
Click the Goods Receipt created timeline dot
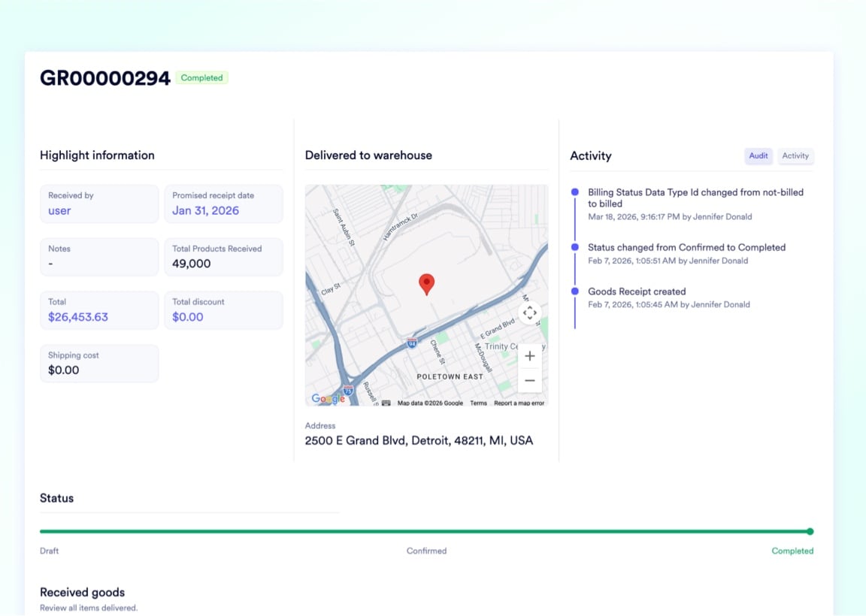coord(575,291)
